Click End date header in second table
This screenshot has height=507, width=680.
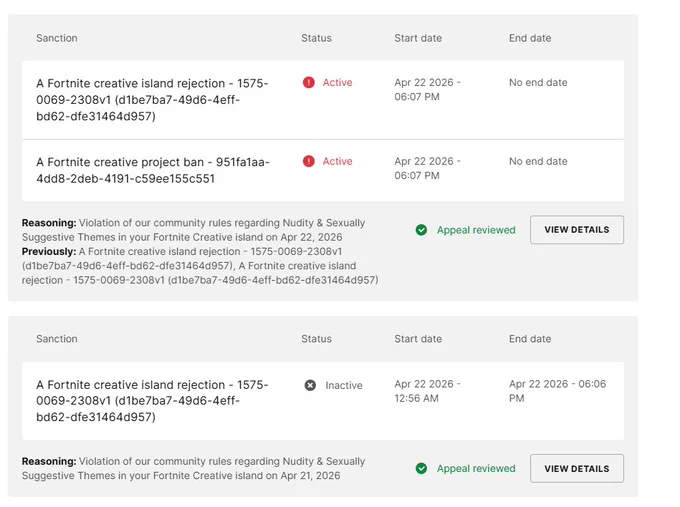[530, 339]
